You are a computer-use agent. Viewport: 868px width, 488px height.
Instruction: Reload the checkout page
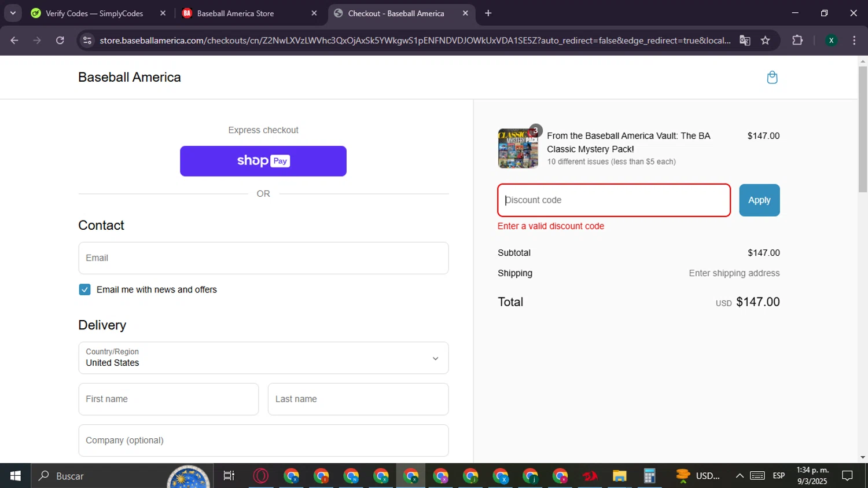pyautogui.click(x=60, y=41)
